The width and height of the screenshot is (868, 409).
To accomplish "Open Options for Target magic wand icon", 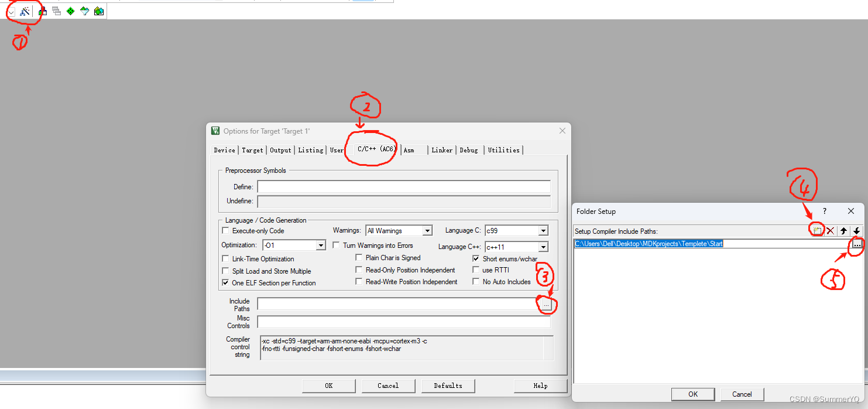I will 25,11.
